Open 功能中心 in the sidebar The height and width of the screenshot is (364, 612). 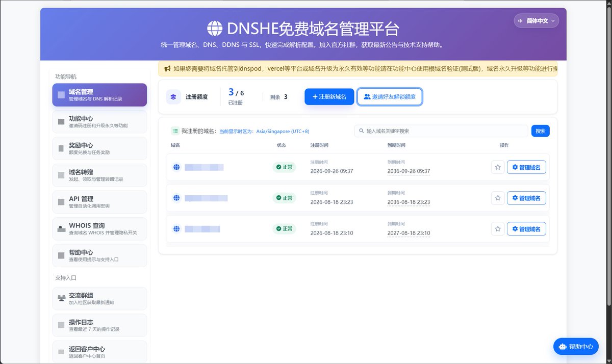[99, 121]
